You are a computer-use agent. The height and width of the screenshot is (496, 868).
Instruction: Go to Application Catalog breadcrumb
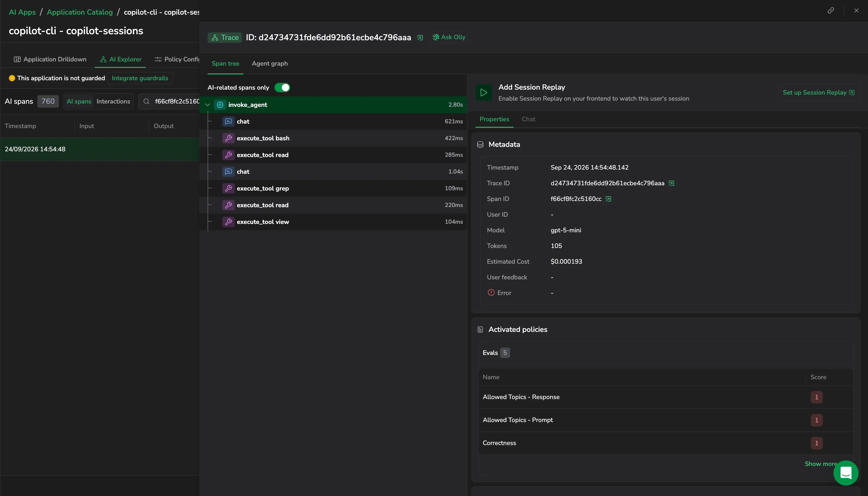(80, 12)
